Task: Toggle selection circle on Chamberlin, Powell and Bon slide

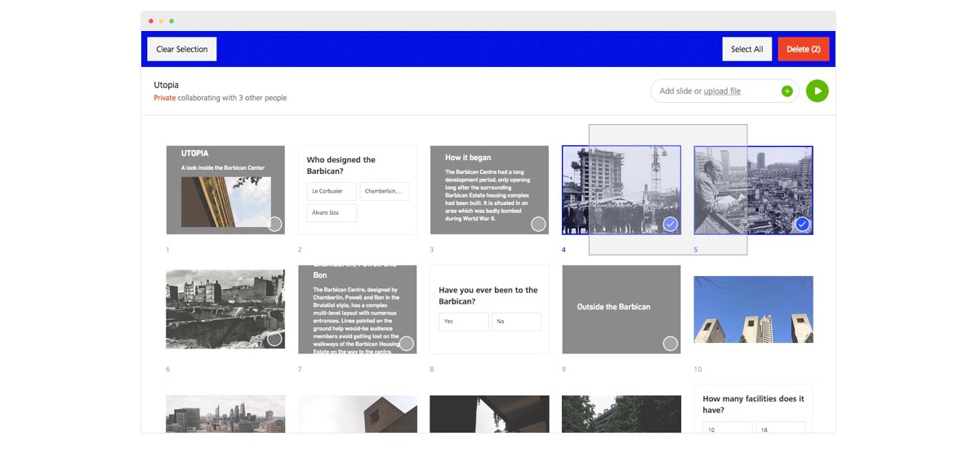Action: 407,344
